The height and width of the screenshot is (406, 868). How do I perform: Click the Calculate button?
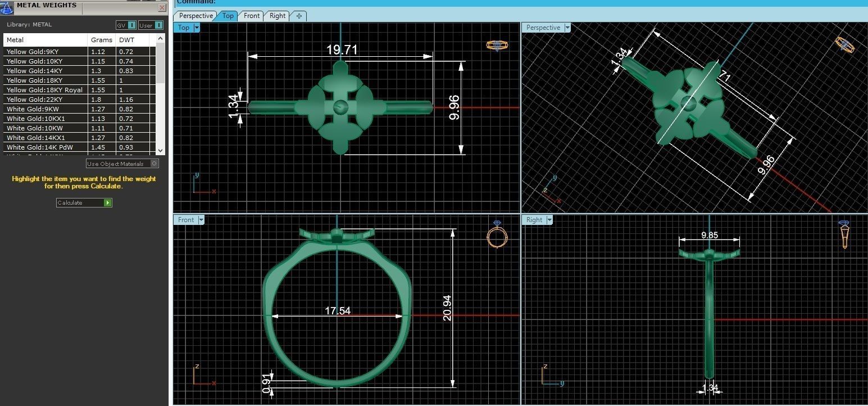[84, 202]
